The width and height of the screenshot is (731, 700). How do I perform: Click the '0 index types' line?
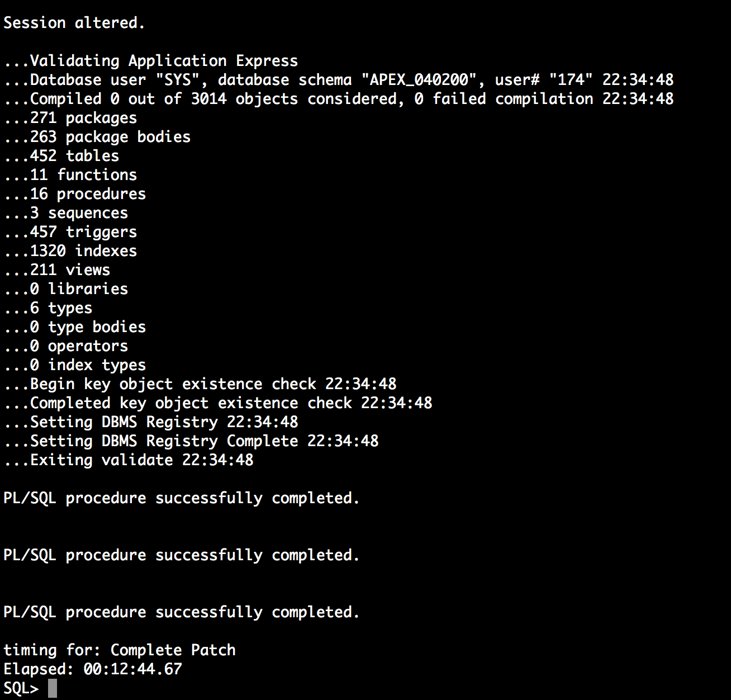[75, 365]
